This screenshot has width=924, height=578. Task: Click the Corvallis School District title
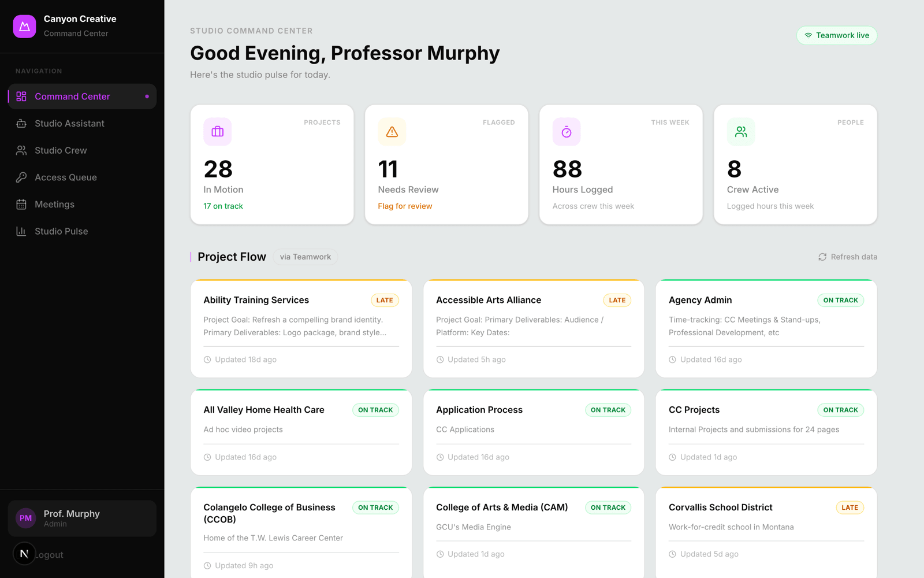point(720,507)
